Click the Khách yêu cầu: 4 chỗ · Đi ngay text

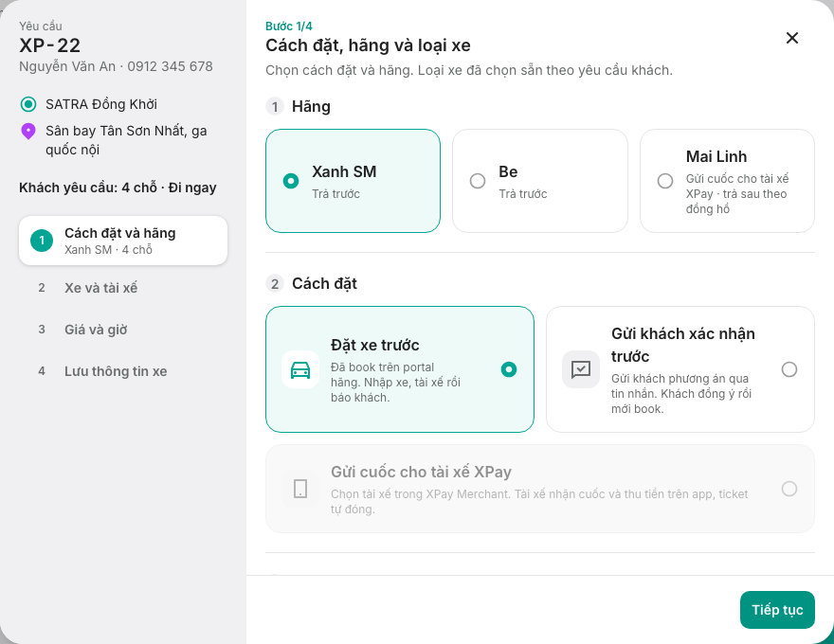point(118,188)
